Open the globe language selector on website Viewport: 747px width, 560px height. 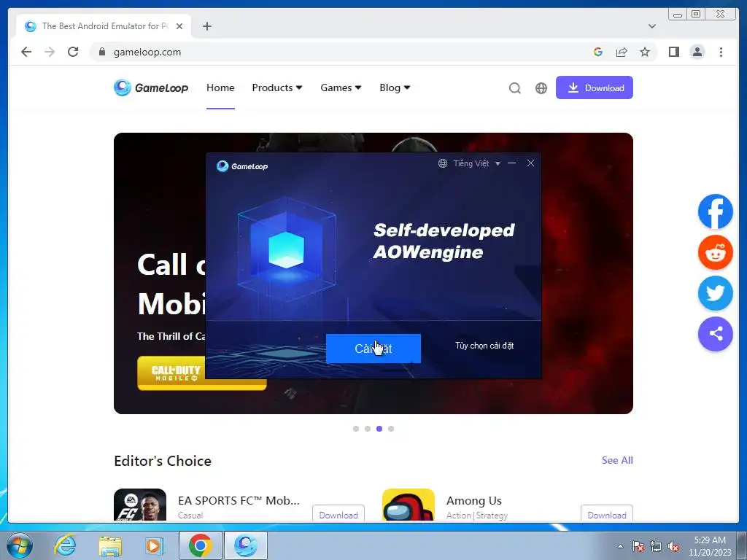point(541,88)
